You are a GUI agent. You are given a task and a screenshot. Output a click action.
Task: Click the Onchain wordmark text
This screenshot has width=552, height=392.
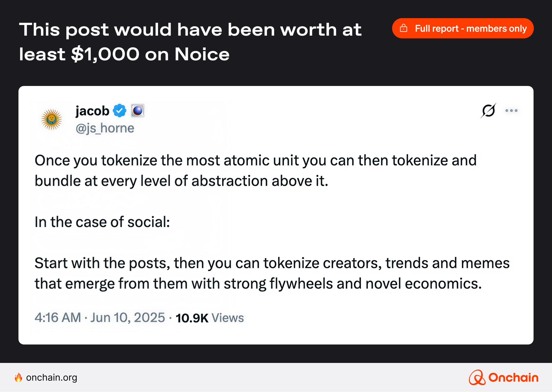coord(513,378)
